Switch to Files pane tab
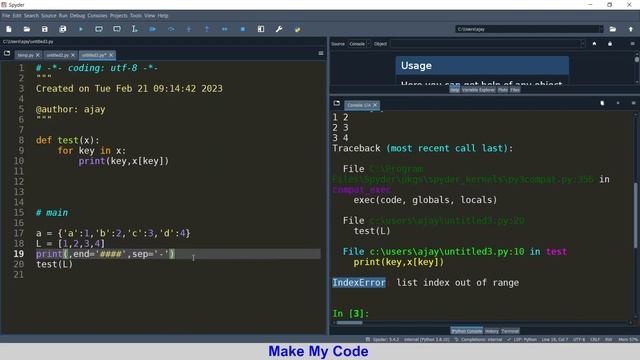 click(x=515, y=90)
